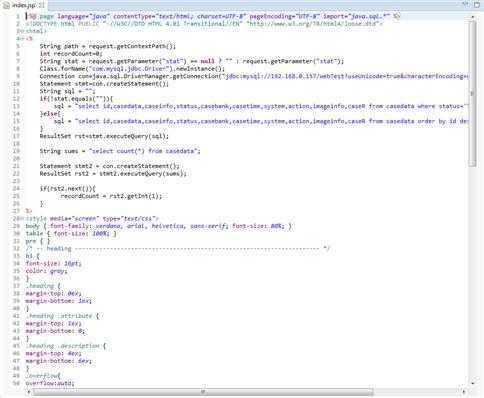Click the body font-family CSS rule
Viewport: 484px width, 398px height.
[x=159, y=226]
